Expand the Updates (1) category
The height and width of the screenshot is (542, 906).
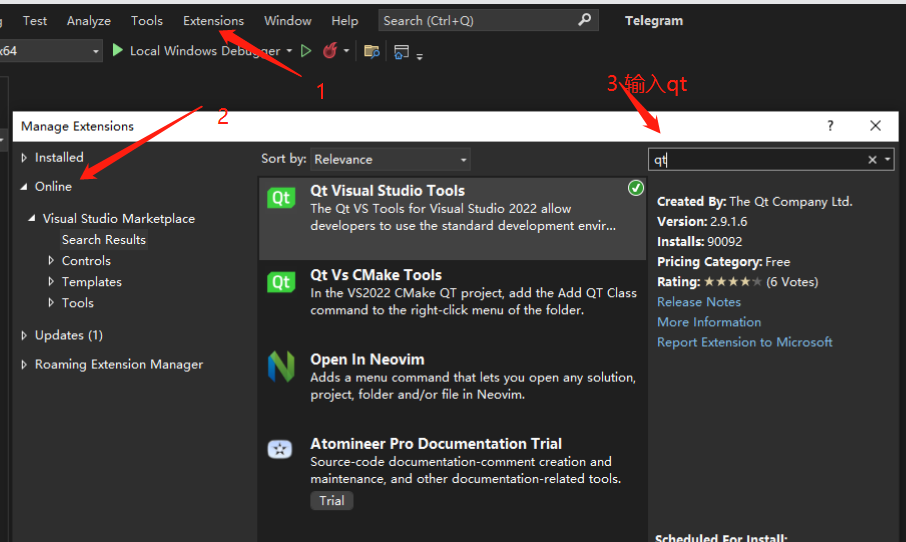(x=24, y=335)
